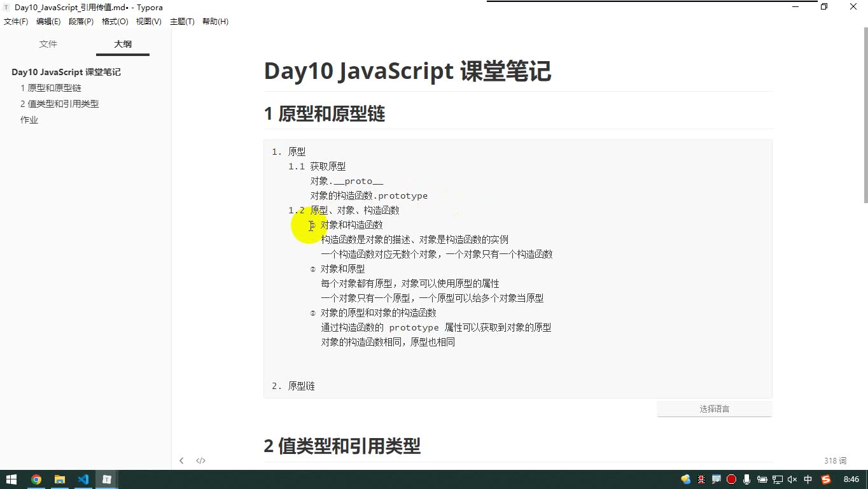Click the title Day10 JavaScript 课堂笔记 in editor
This screenshot has height=489, width=868.
point(407,71)
